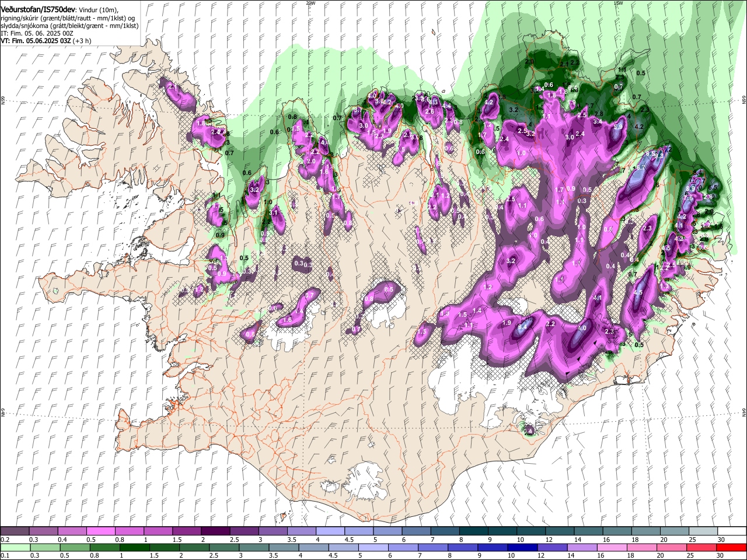
Task: Pick the darkest green lower swatch between 1 and 1.5
Action: (135, 547)
